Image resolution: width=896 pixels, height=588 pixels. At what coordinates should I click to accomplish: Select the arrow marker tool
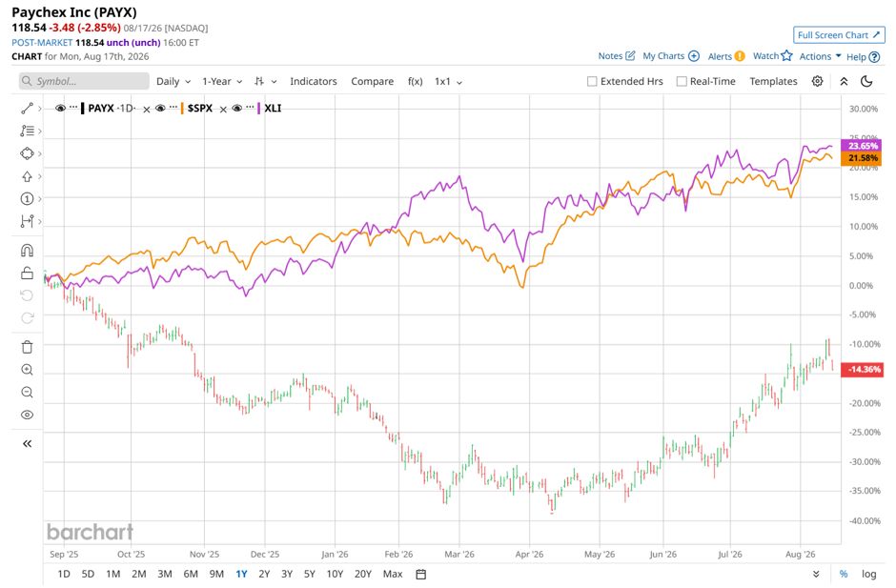(x=27, y=176)
